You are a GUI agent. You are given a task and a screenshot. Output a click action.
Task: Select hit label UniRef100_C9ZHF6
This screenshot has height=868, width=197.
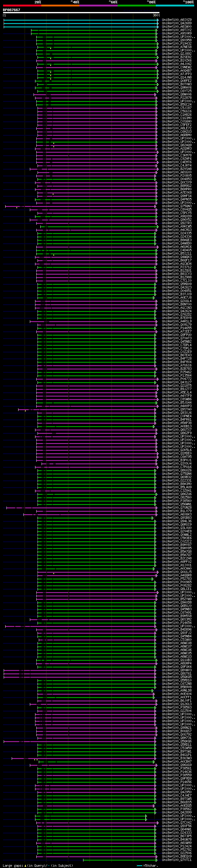177,159
